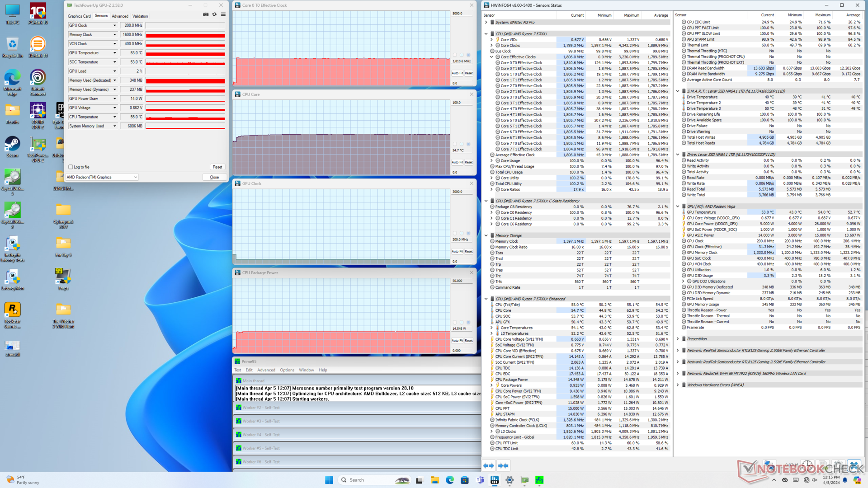Collapse the Core Effective Clocks tree node
The width and height of the screenshot is (868, 488).
[492, 57]
